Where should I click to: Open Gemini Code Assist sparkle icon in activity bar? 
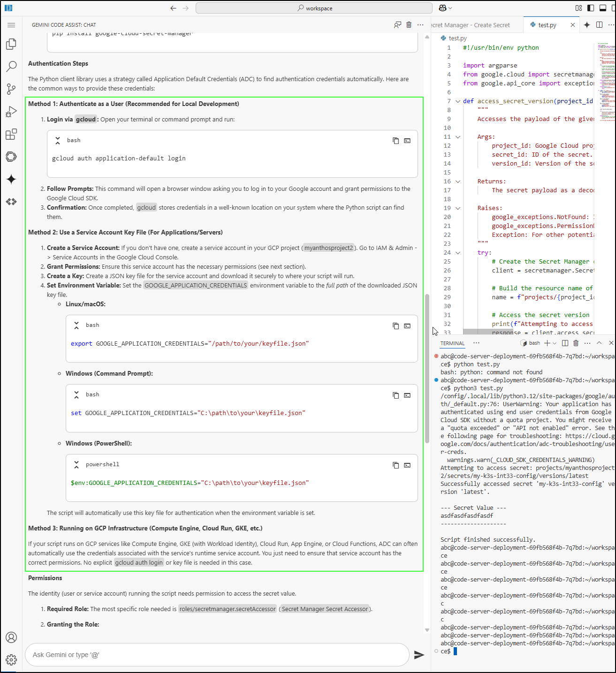[11, 179]
